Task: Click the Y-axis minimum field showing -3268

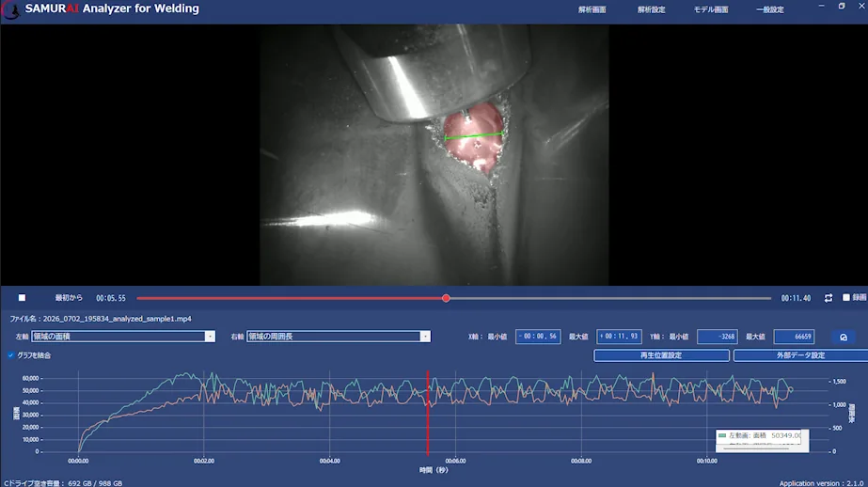Action: (x=717, y=337)
